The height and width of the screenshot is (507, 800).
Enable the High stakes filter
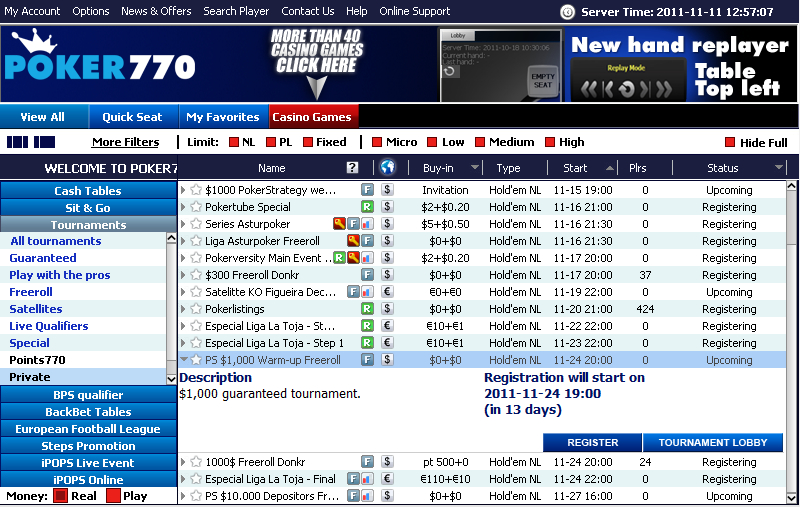[x=549, y=142]
